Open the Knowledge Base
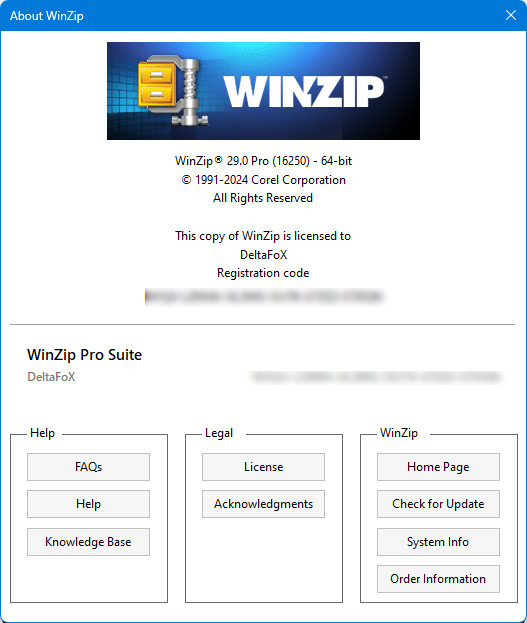Image resolution: width=527 pixels, height=623 pixels. point(88,542)
